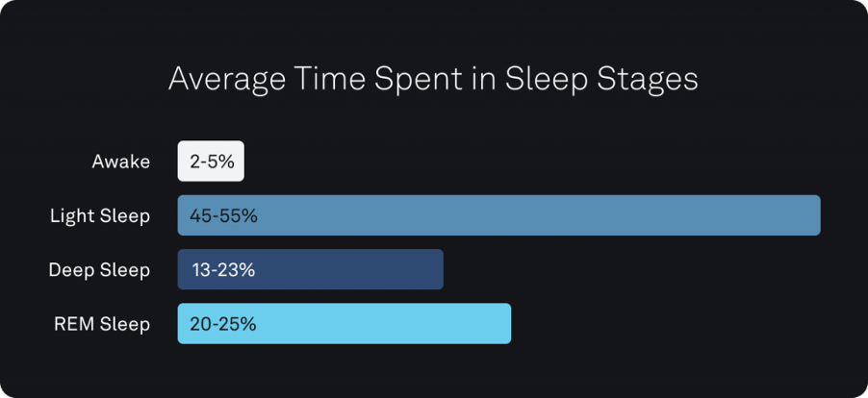Click the Light Sleep row label
The width and height of the screenshot is (868, 398).
100,215
